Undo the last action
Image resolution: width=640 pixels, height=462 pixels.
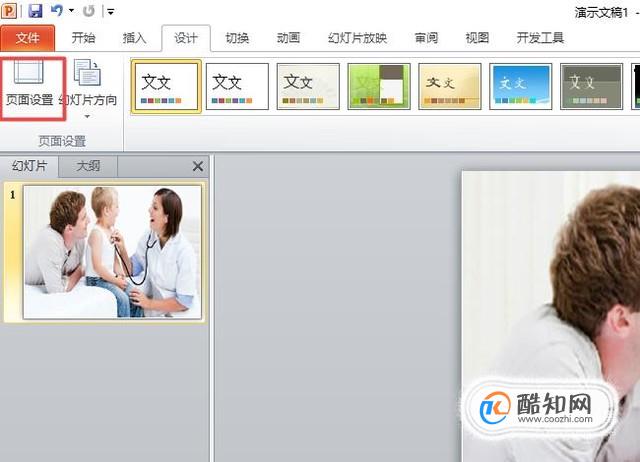point(57,11)
